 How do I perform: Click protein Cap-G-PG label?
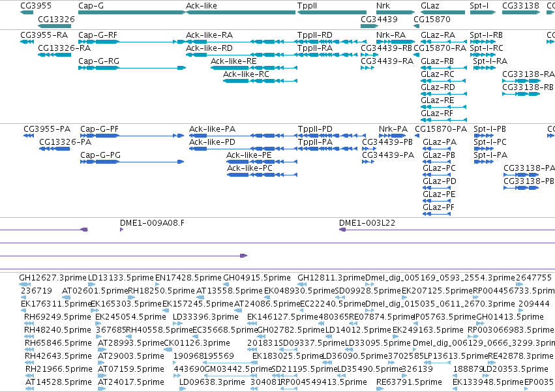click(x=100, y=155)
